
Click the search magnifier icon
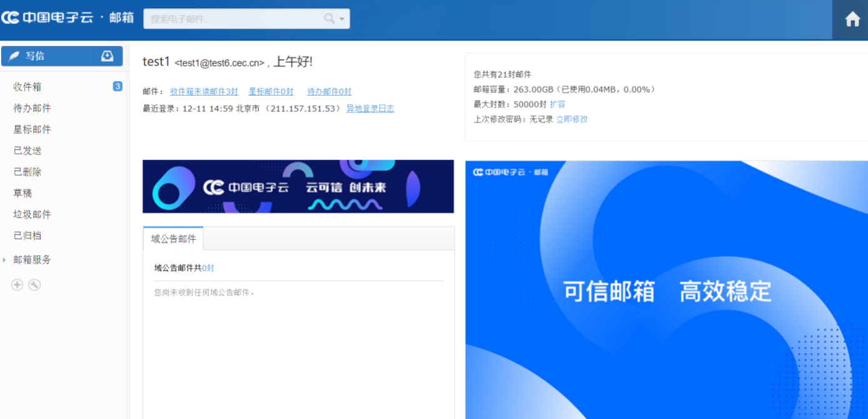[330, 19]
